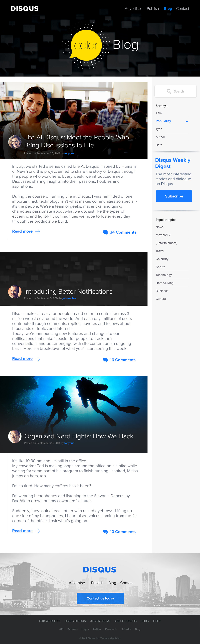Click the comment bubble icon beside 34 Comments

[x=105, y=232]
